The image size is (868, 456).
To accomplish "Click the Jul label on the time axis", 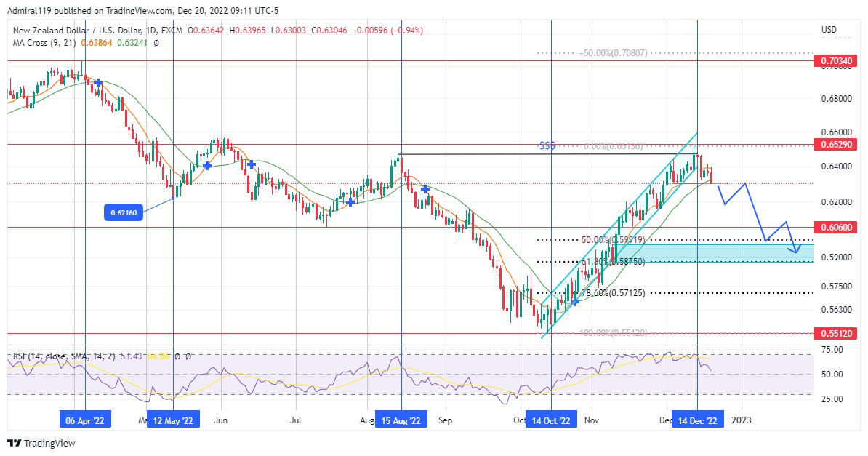I will pyautogui.click(x=296, y=420).
